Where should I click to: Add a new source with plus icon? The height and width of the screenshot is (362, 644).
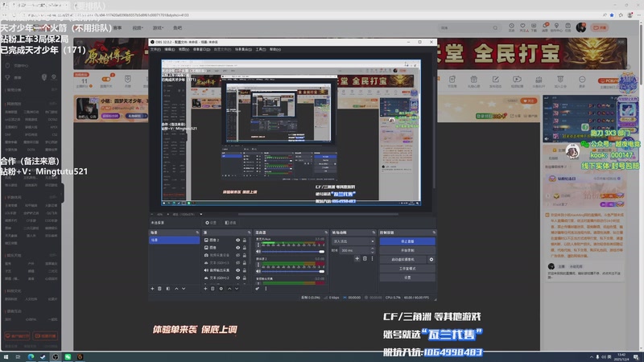pyautogui.click(x=205, y=289)
